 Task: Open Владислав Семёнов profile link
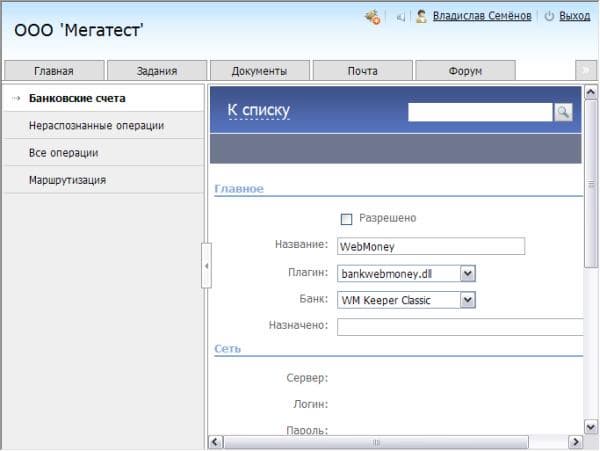[482, 16]
